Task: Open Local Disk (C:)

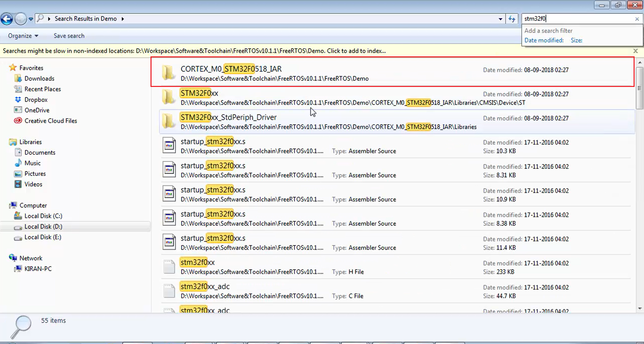Action: coord(43,216)
